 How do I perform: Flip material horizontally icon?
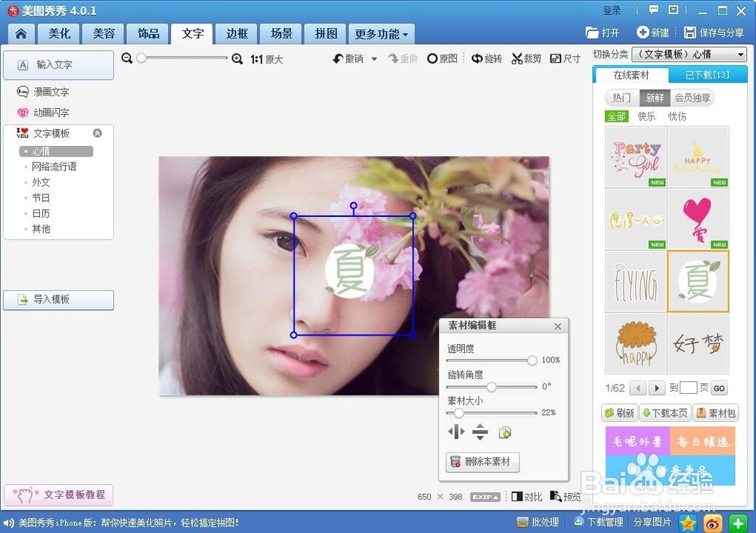tap(456, 432)
